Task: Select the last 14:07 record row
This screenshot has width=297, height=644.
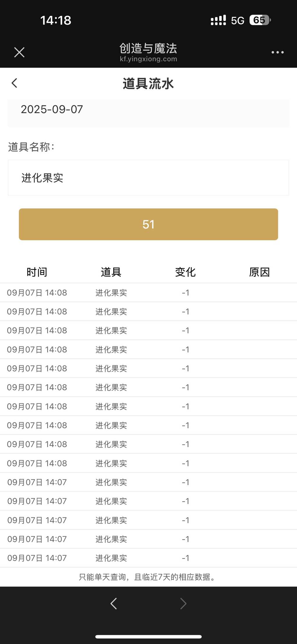Action: tap(148, 558)
